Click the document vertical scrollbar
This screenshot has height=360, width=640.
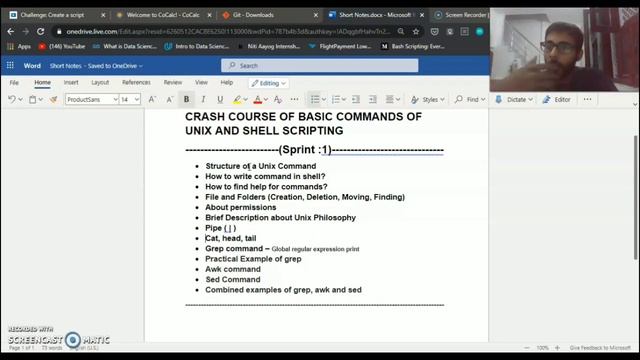(x=635, y=198)
